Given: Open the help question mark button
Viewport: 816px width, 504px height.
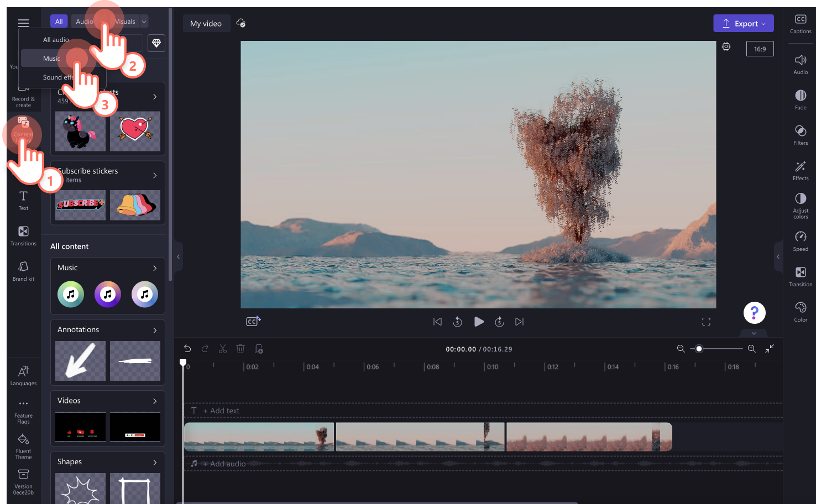Looking at the screenshot, I should click(x=754, y=312).
